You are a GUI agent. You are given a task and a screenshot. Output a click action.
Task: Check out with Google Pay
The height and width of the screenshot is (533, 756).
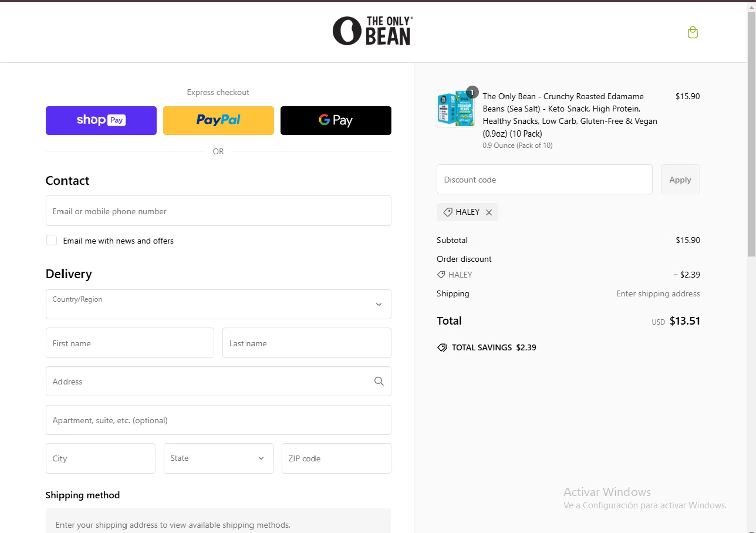(x=336, y=120)
